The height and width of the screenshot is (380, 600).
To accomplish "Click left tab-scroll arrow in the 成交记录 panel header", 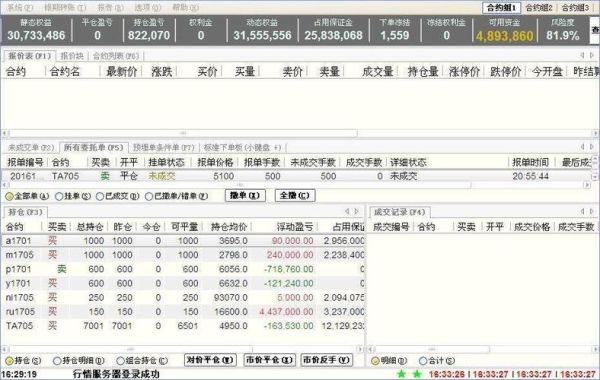I will pos(582,211).
